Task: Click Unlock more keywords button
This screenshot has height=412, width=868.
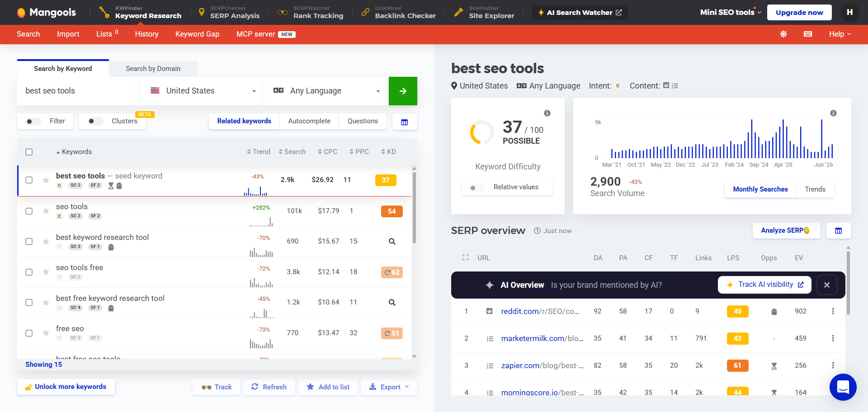Action: coord(66,387)
